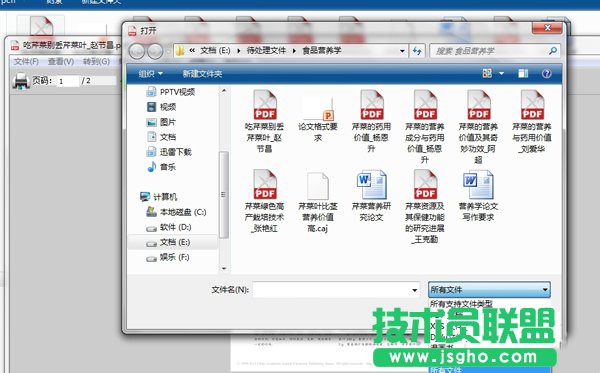600x373 pixels.
Task: Expand the breadcrumb arrow after 文档 (E:)
Action: coord(239,50)
